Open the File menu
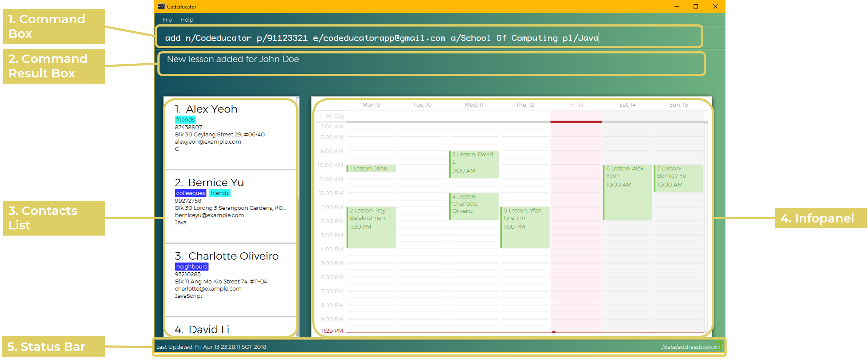Screen dimensions: 868x361 (167, 20)
